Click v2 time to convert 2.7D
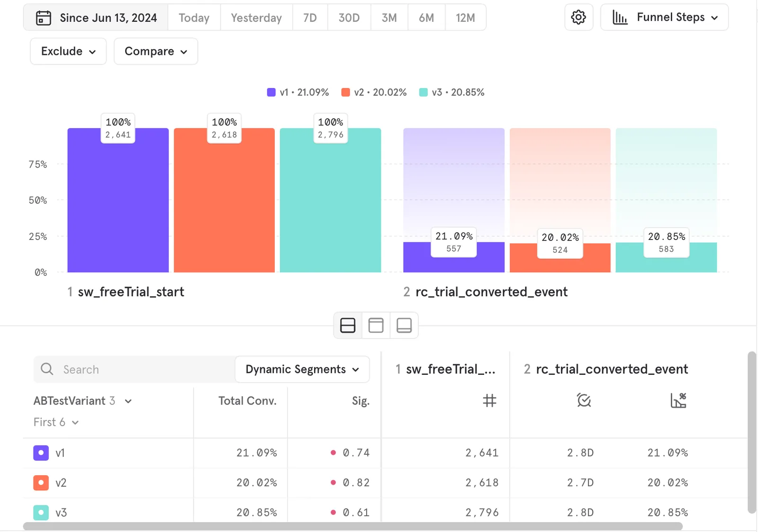This screenshot has height=532, width=758. 580,483
